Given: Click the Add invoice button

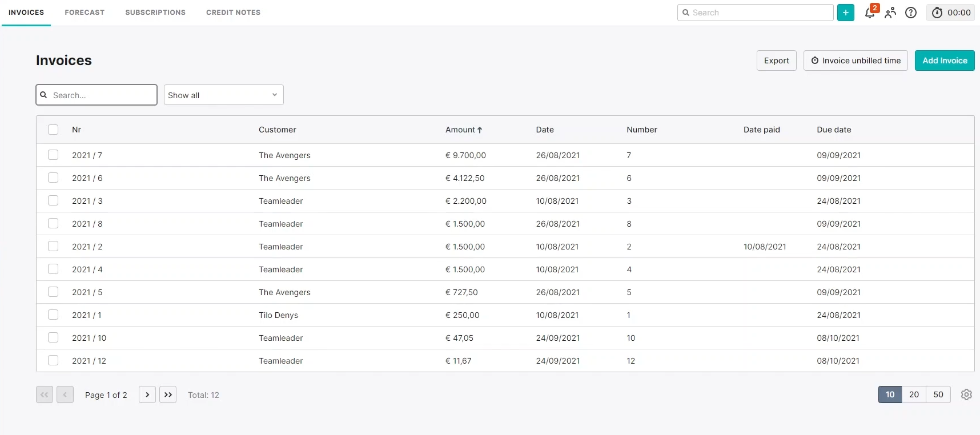Looking at the screenshot, I should pos(944,61).
